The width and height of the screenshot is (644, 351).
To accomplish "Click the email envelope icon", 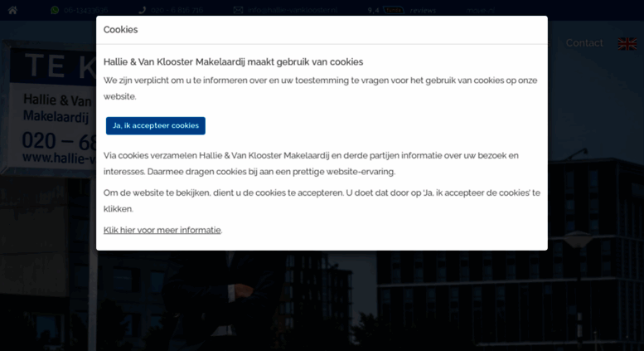I will 238,10.
